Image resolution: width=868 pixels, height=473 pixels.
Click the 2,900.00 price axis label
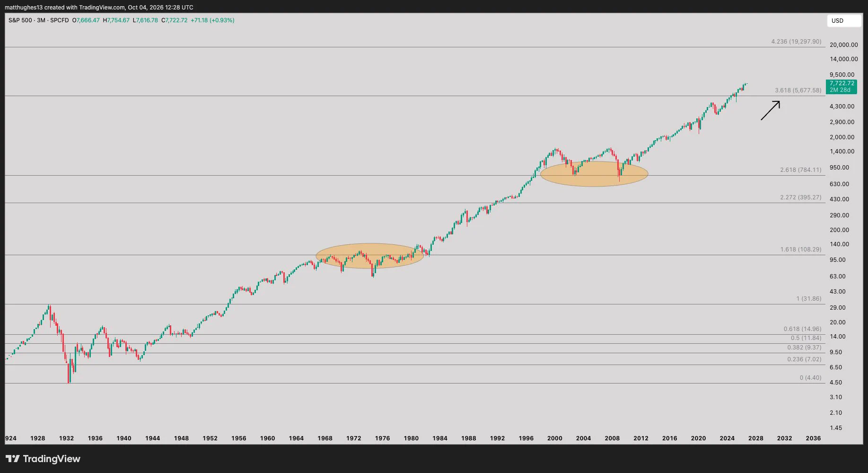coord(842,122)
